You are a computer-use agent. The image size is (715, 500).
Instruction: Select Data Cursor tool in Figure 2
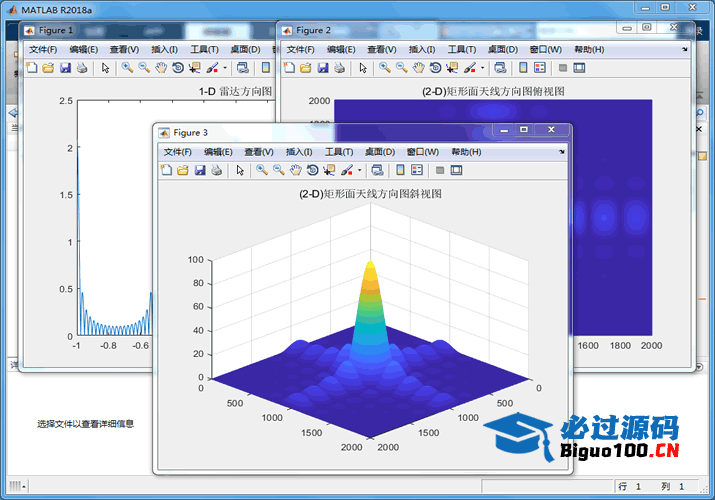tap(452, 68)
